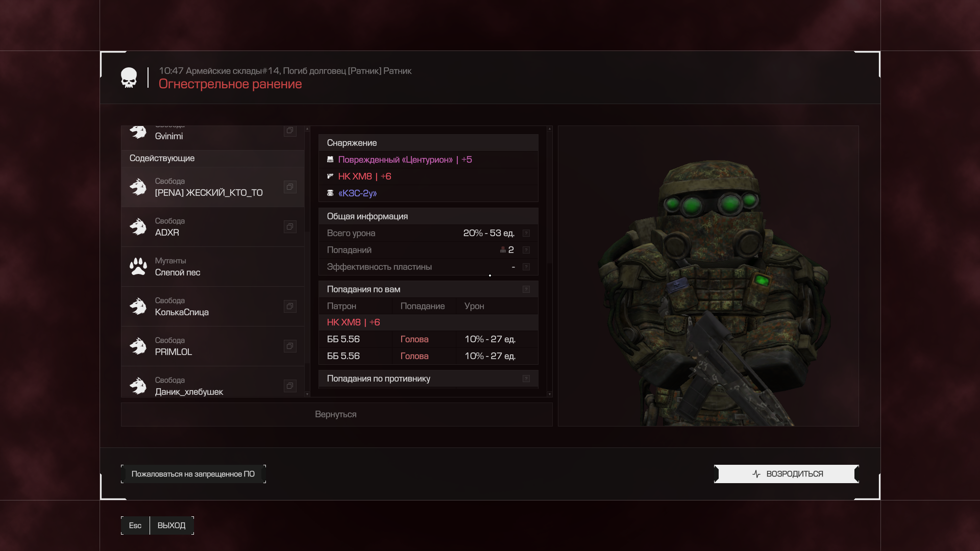Select player row КолькаСпица
Image resolution: width=980 pixels, height=551 pixels.
coord(213,306)
